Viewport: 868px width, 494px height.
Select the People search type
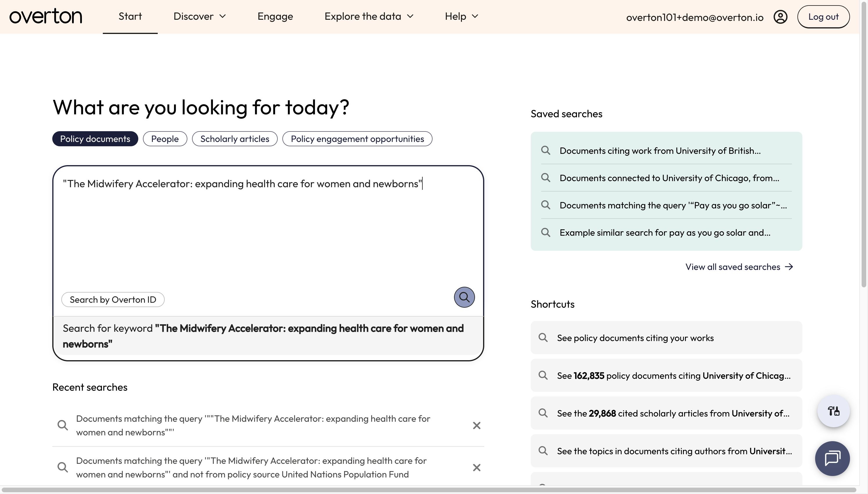[x=165, y=139]
